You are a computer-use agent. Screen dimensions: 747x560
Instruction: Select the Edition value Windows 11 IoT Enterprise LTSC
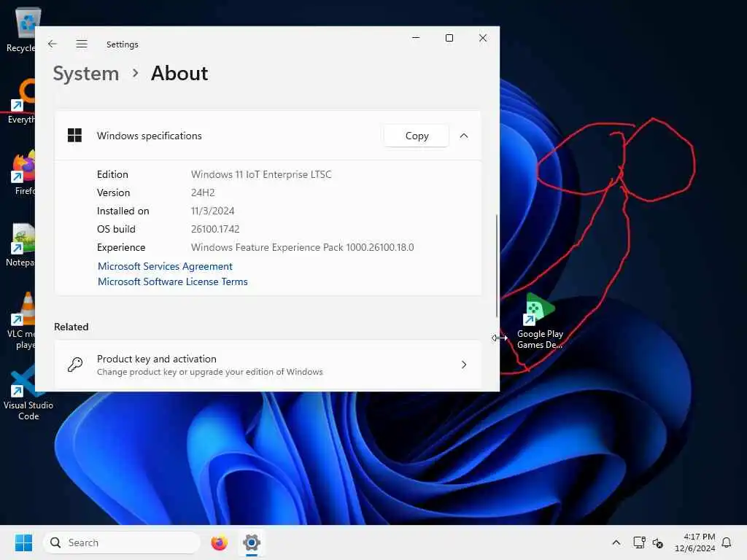(261, 174)
